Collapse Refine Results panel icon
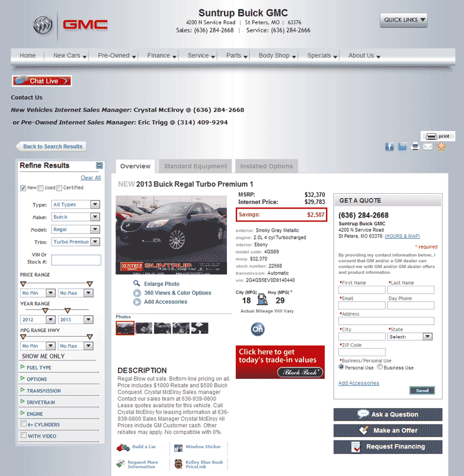 point(99,165)
